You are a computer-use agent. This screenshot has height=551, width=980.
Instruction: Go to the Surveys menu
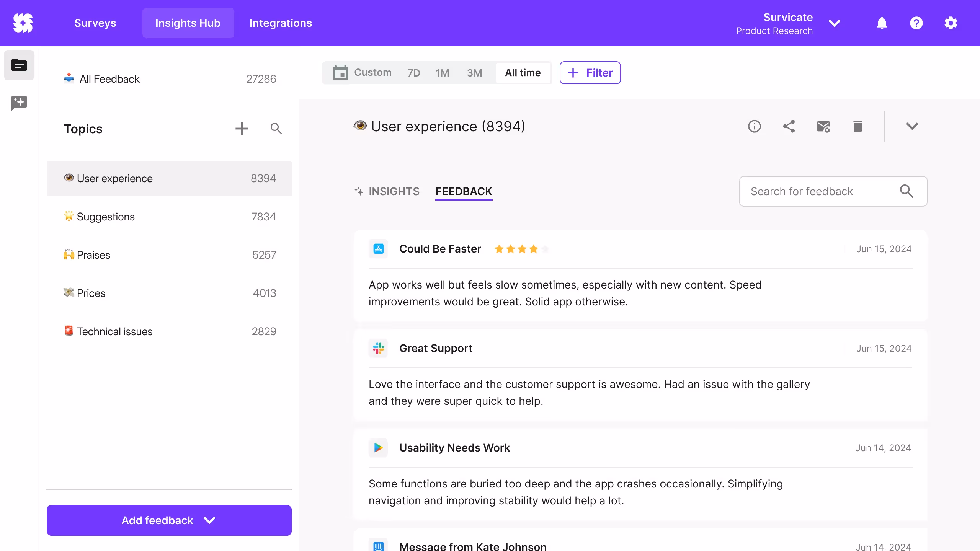tap(95, 23)
